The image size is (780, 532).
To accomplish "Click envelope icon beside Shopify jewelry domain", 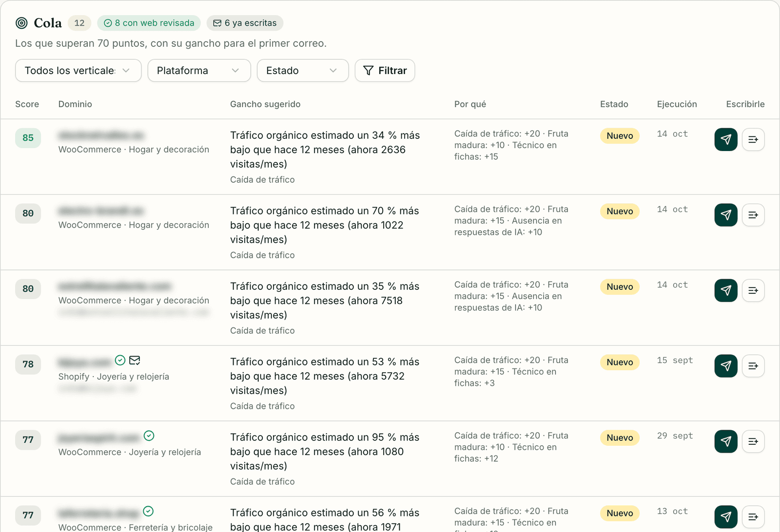I will point(135,361).
